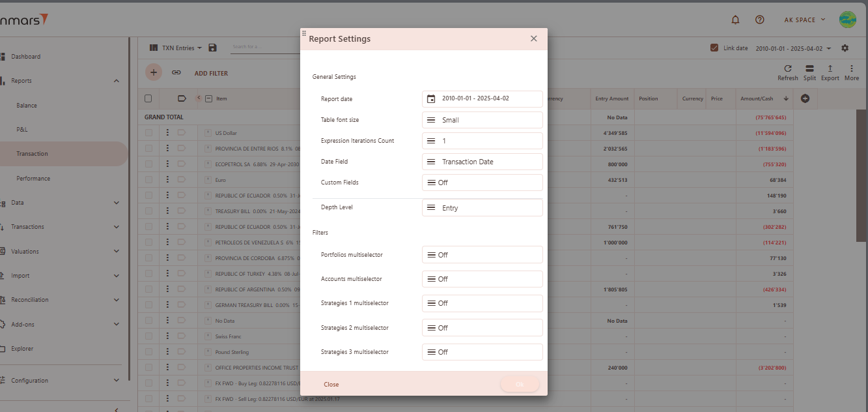Open the Table font size selector
Viewport: 868px width, 412px height.
pyautogui.click(x=483, y=120)
